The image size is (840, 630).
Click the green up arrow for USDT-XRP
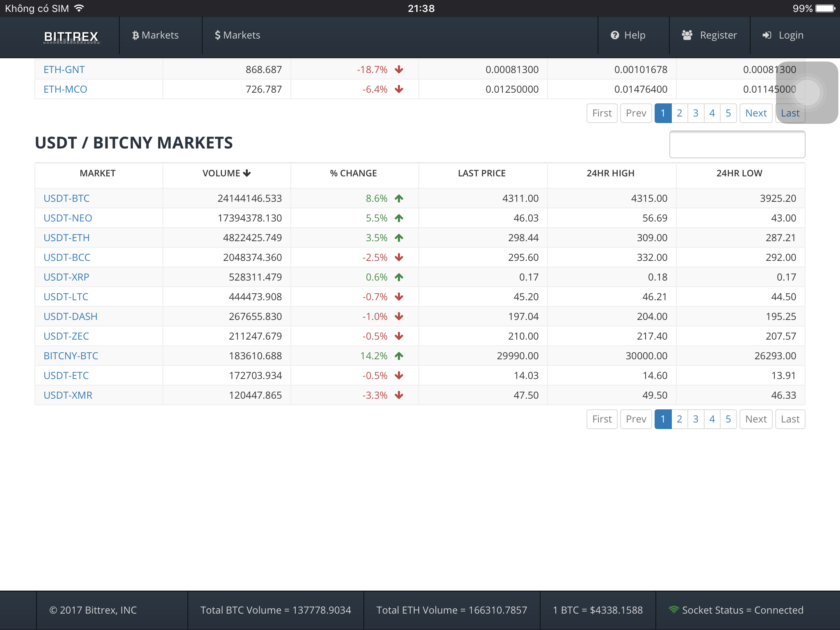[x=399, y=277]
